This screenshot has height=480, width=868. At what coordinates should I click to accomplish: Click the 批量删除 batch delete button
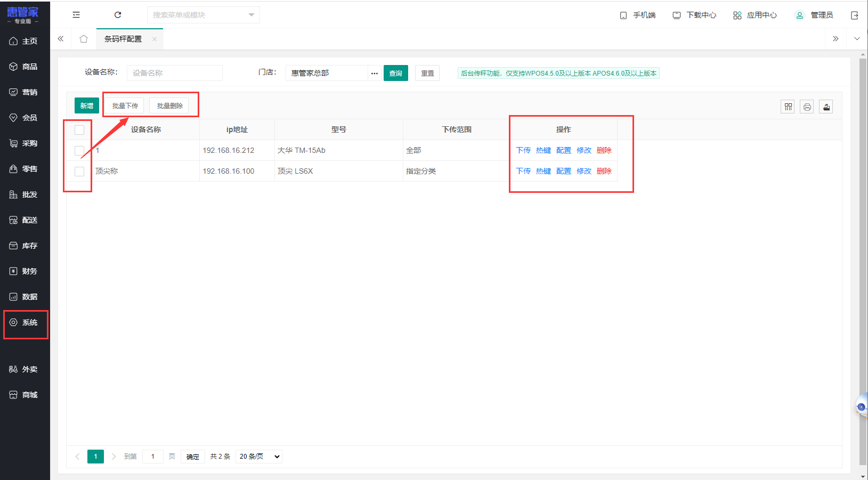pyautogui.click(x=169, y=105)
